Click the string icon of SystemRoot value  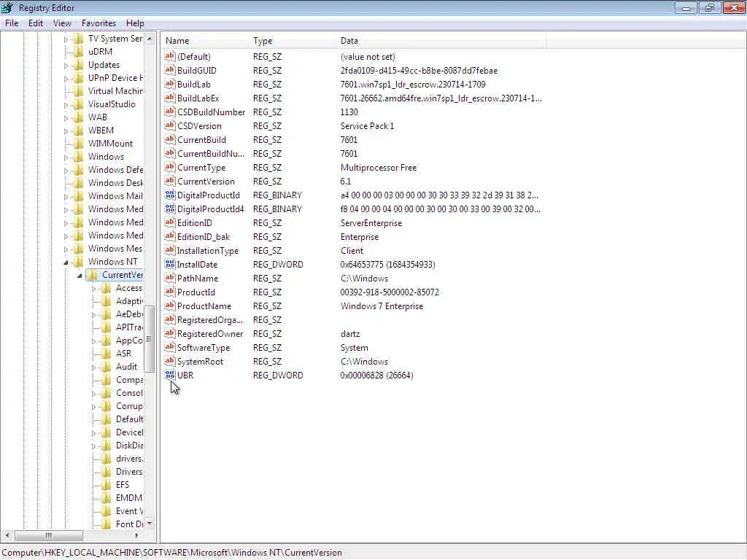(170, 362)
